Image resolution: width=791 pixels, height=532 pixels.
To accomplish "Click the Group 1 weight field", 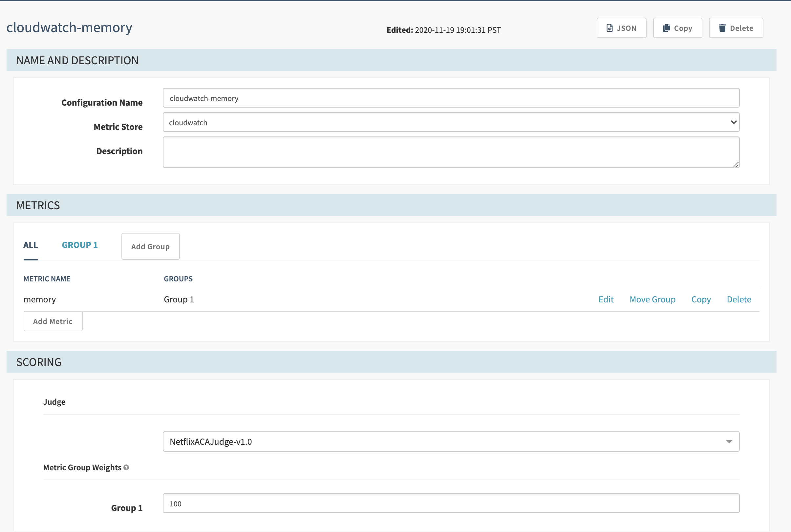I will click(x=451, y=503).
